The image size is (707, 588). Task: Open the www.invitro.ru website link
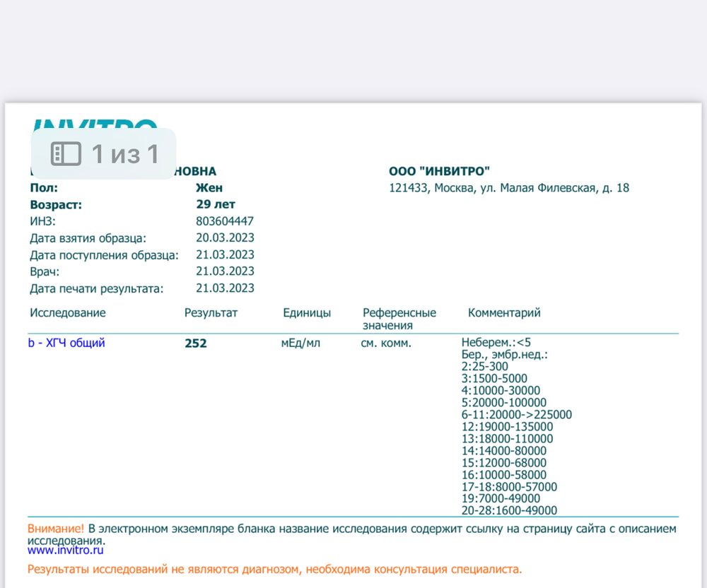[66, 549]
